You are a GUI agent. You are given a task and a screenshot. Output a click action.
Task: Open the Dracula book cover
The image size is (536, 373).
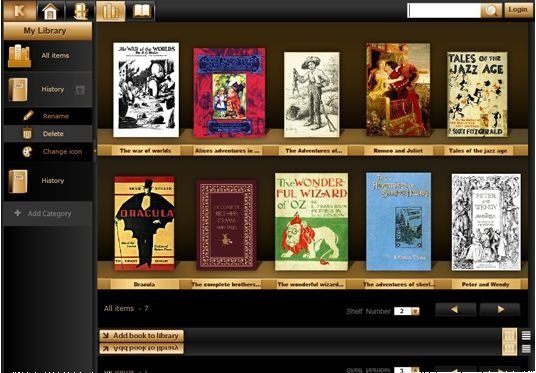[x=144, y=224]
